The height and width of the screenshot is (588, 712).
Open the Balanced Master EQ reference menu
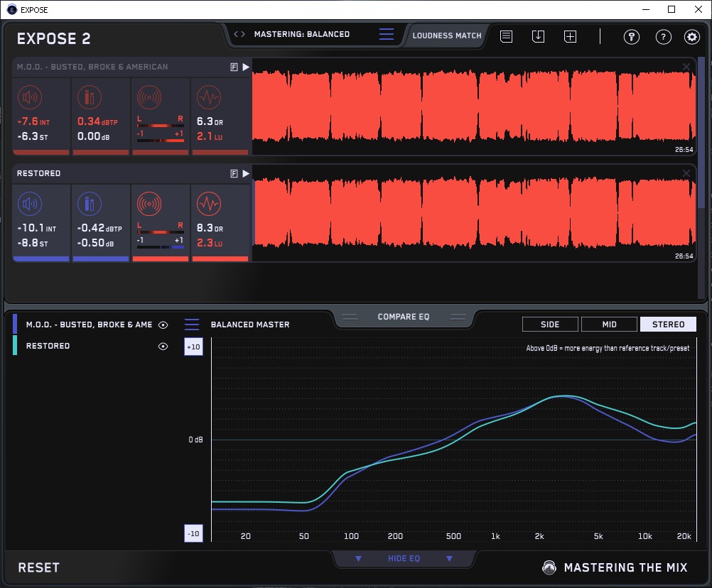[192, 325]
